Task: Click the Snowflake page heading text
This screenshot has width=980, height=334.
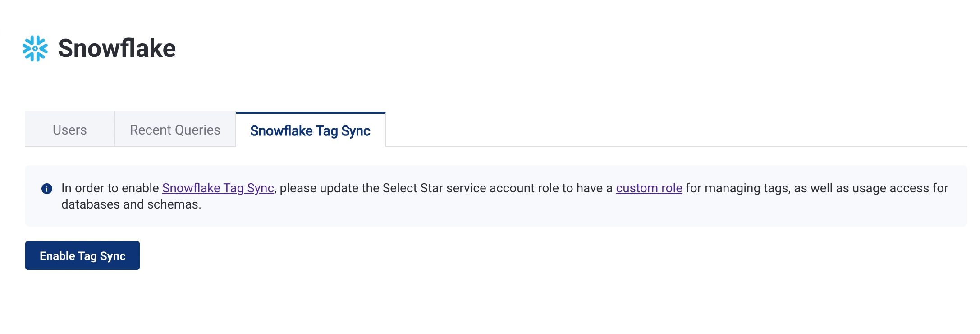Action: point(117,48)
